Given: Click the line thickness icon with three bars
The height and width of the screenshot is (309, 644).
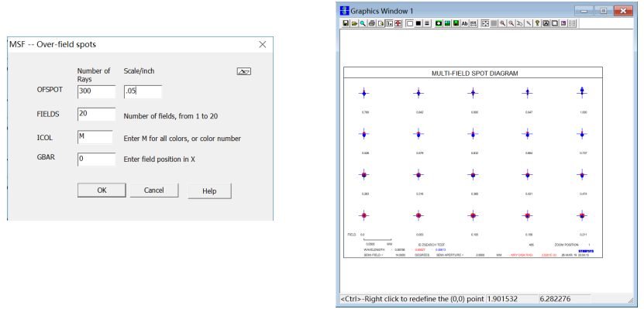Looking at the screenshot, I should (x=427, y=23).
